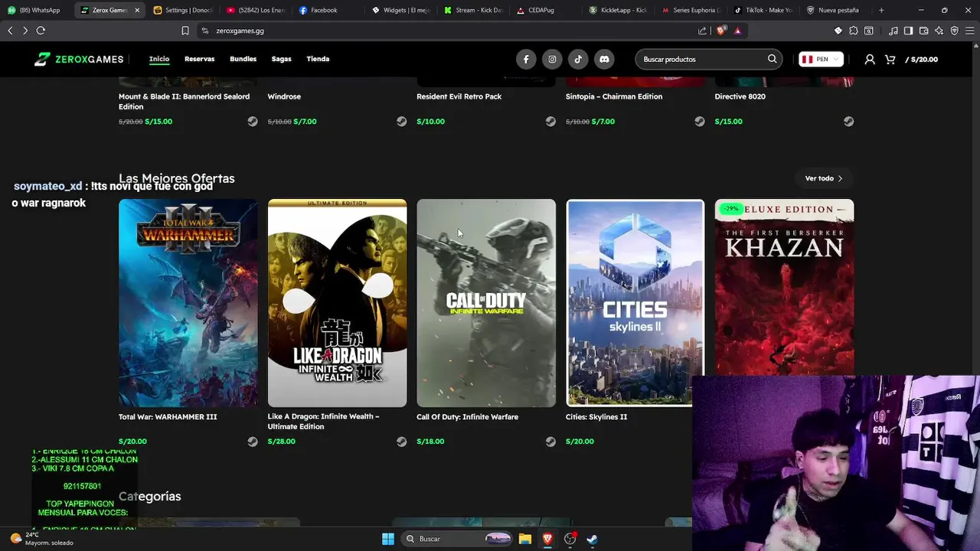Viewport: 980px width, 551px height.
Task: Toggle the browser sidebar panel icon
Action: point(908,31)
